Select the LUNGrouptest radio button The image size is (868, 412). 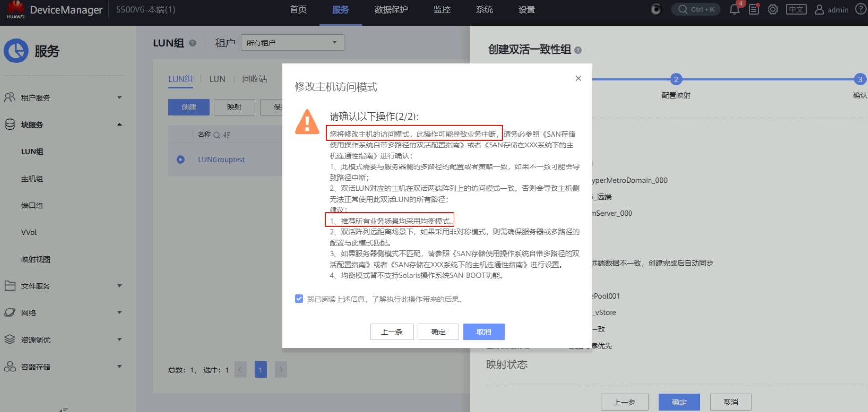pos(180,160)
